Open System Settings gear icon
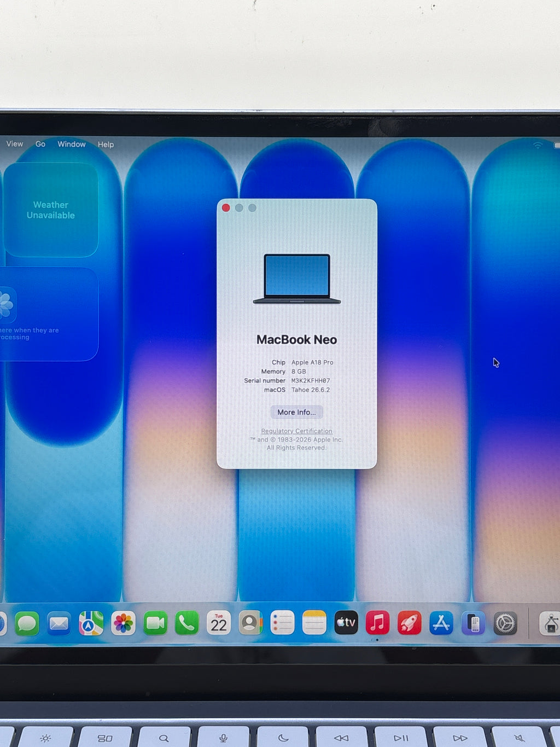Screen dimensions: 560x747 point(505,623)
